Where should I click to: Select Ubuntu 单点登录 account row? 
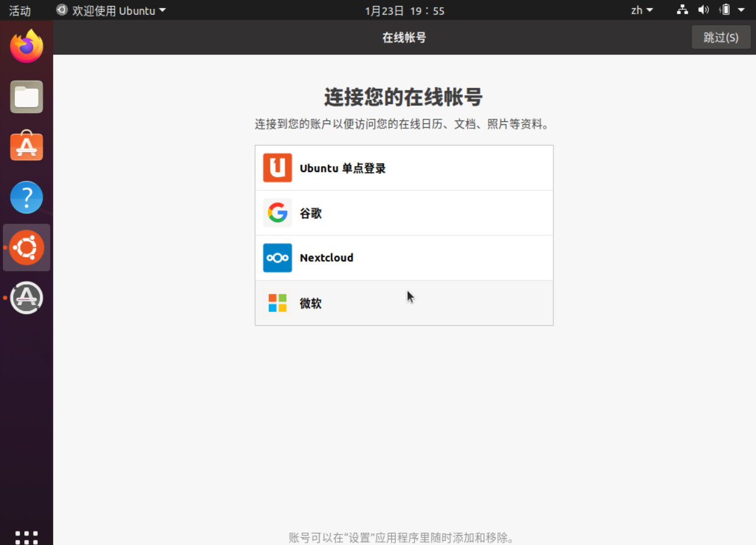pos(404,168)
